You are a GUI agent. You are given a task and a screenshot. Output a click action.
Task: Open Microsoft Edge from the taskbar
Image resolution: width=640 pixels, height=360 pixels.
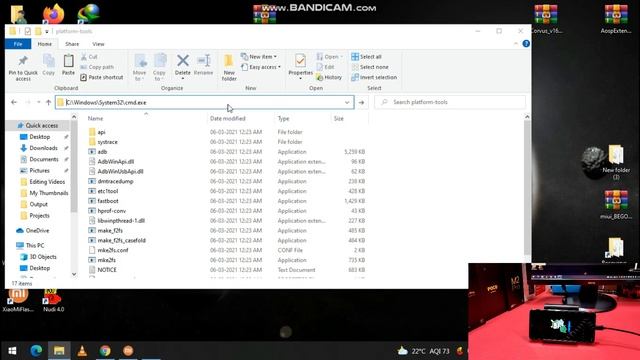[36, 351]
